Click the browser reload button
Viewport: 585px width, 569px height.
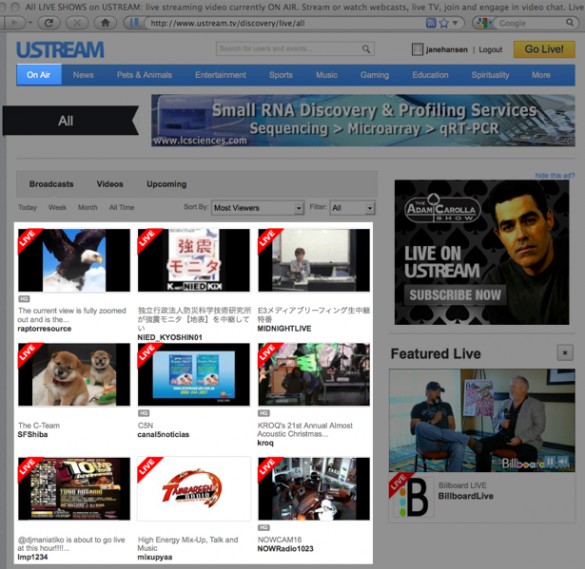point(49,23)
